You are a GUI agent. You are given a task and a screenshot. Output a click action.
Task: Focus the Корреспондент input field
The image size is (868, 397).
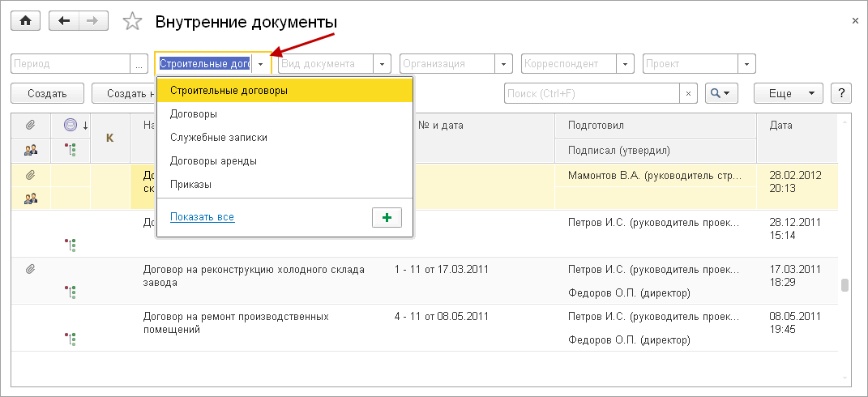point(568,64)
